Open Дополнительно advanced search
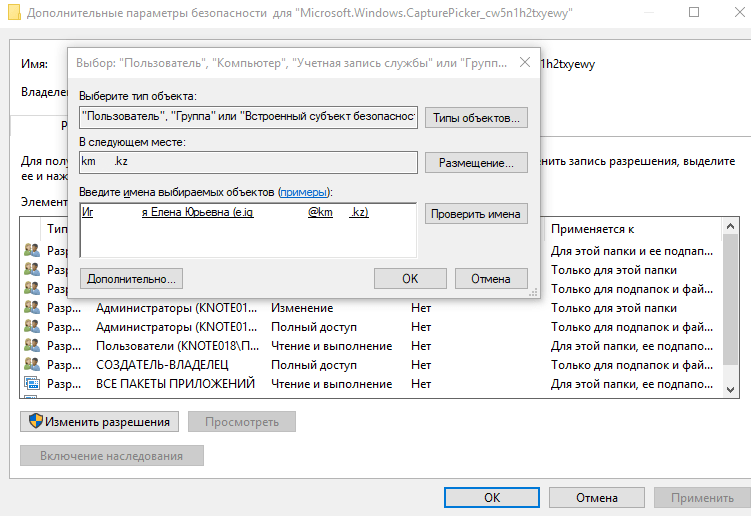 [x=131, y=279]
